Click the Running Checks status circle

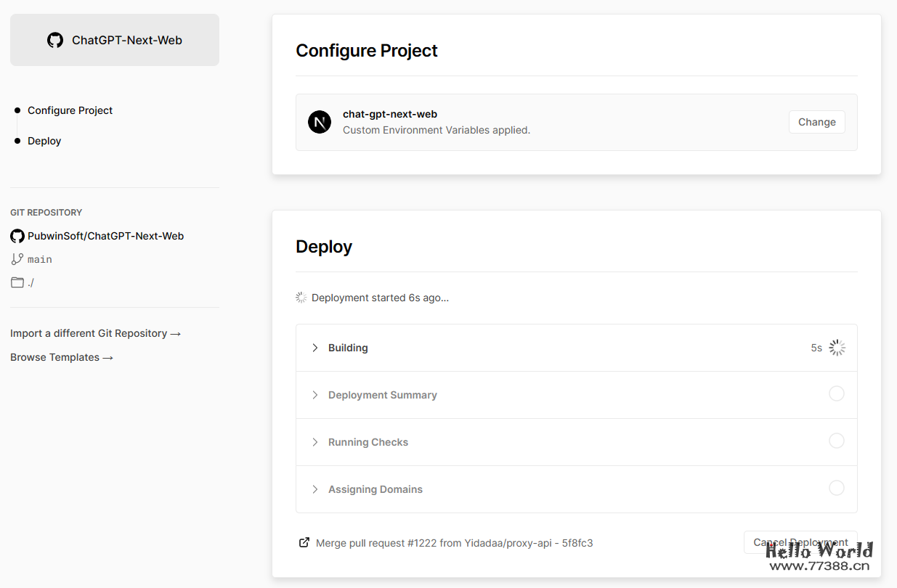coord(837,441)
